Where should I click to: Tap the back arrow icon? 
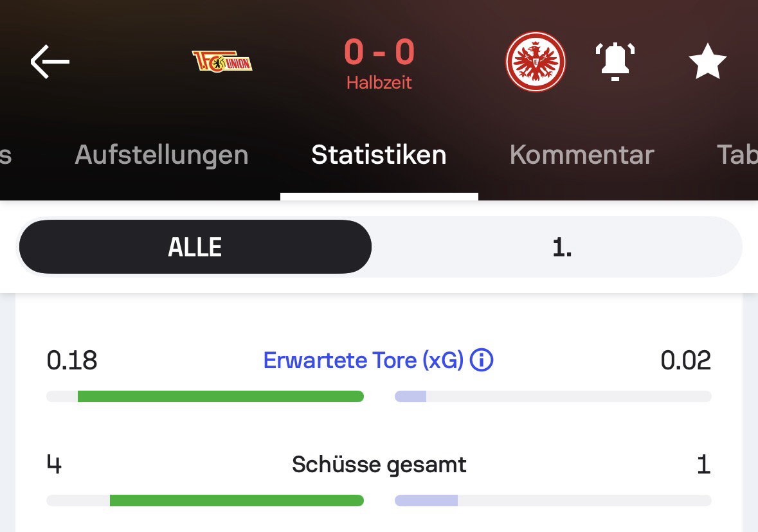coord(50,62)
